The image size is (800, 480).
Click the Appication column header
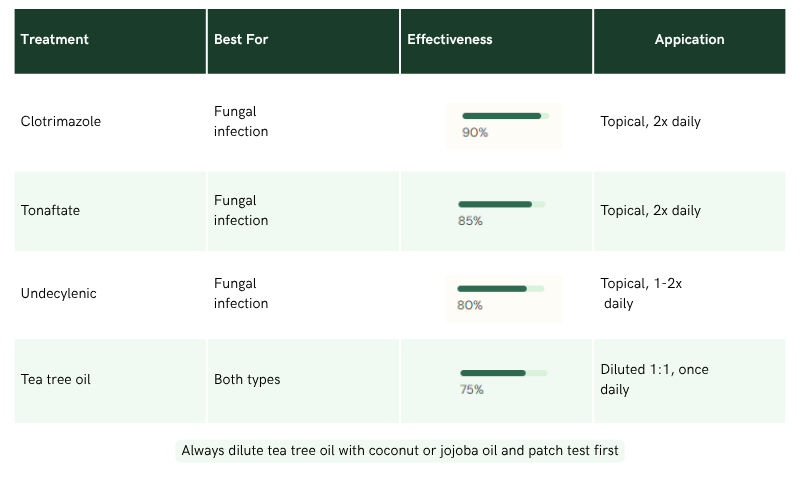click(689, 40)
